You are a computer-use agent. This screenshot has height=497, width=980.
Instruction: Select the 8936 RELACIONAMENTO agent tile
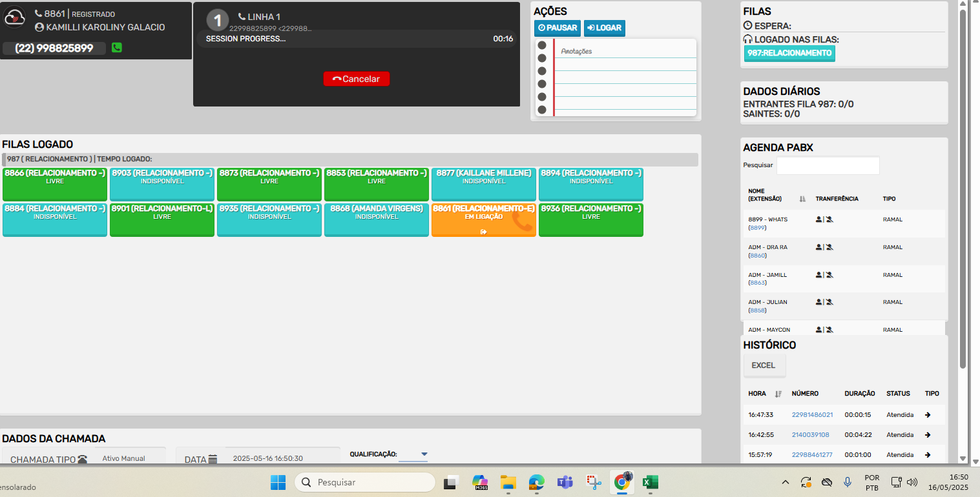[x=591, y=219]
